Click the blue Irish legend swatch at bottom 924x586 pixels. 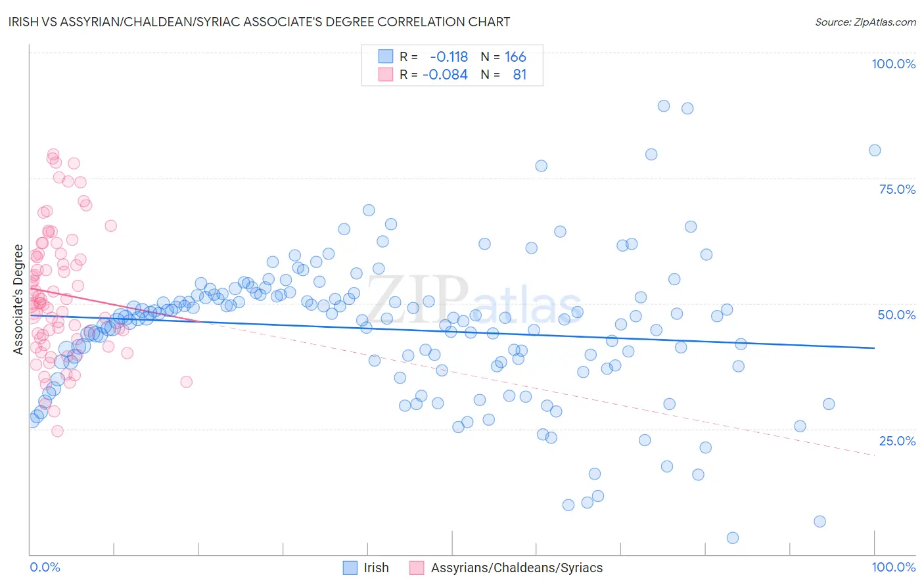tap(350, 568)
